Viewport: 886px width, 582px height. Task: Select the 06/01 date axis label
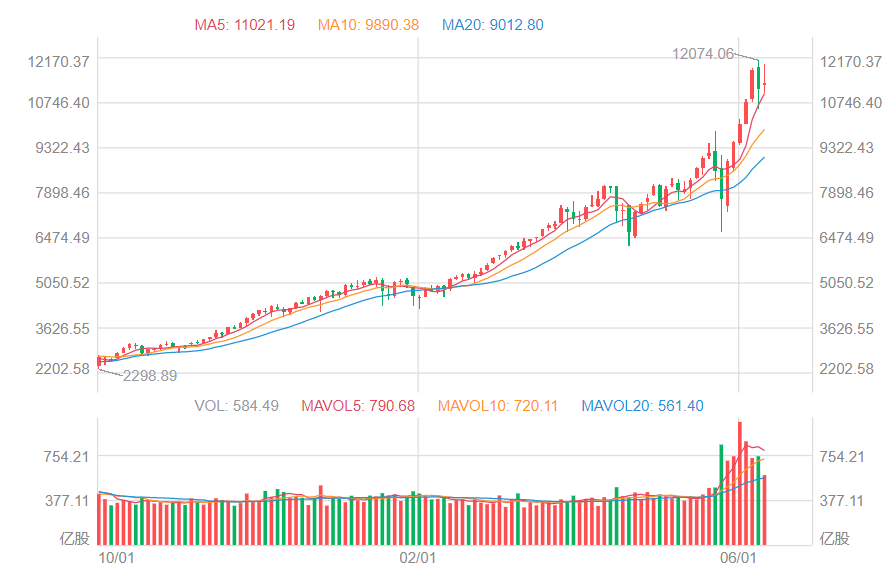coord(738,557)
